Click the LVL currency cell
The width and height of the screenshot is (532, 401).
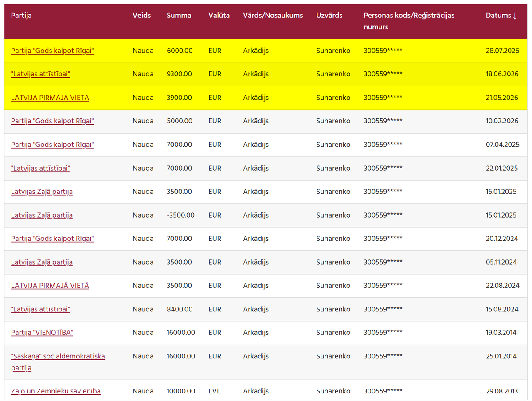pyautogui.click(x=214, y=391)
